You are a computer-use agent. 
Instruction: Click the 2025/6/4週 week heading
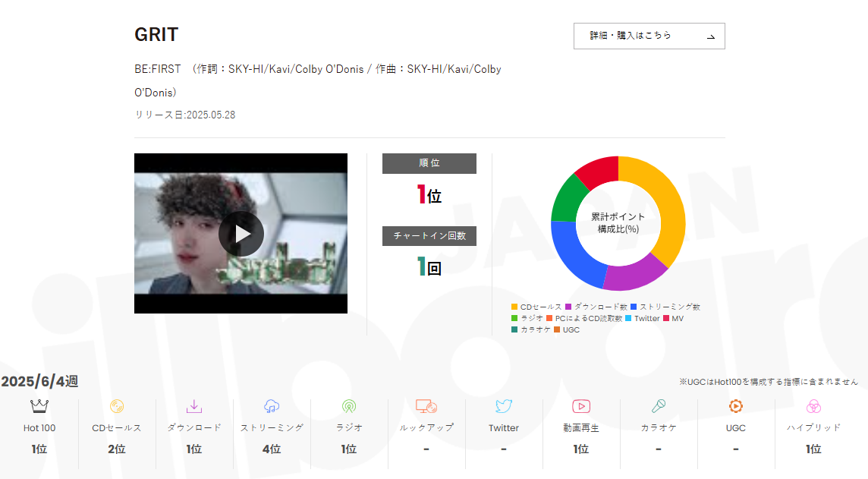point(40,381)
